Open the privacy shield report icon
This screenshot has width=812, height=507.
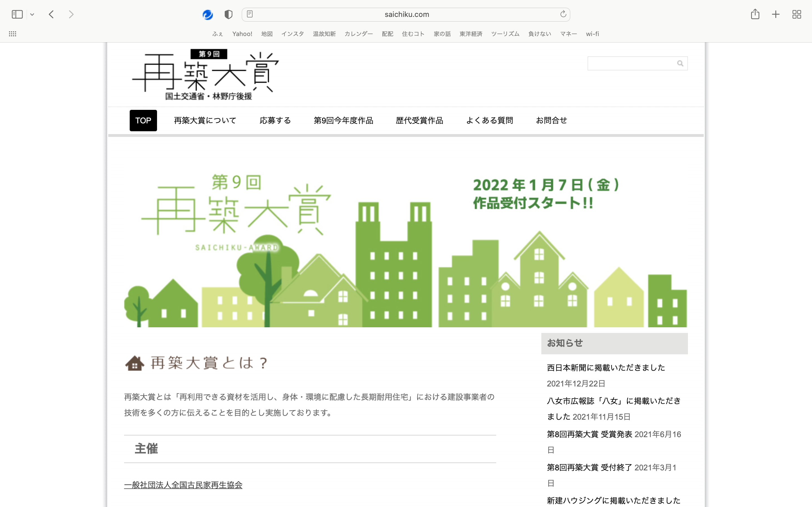pos(228,14)
